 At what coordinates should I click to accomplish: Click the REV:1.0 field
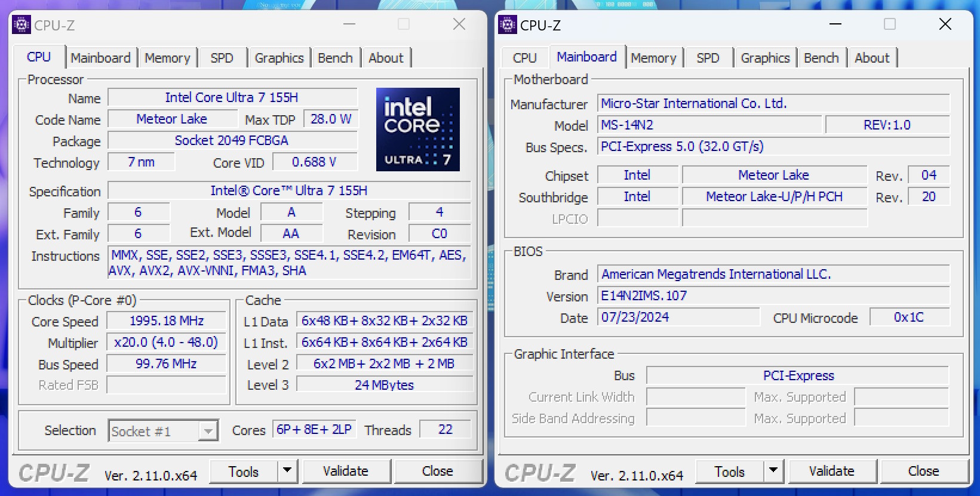point(887,125)
